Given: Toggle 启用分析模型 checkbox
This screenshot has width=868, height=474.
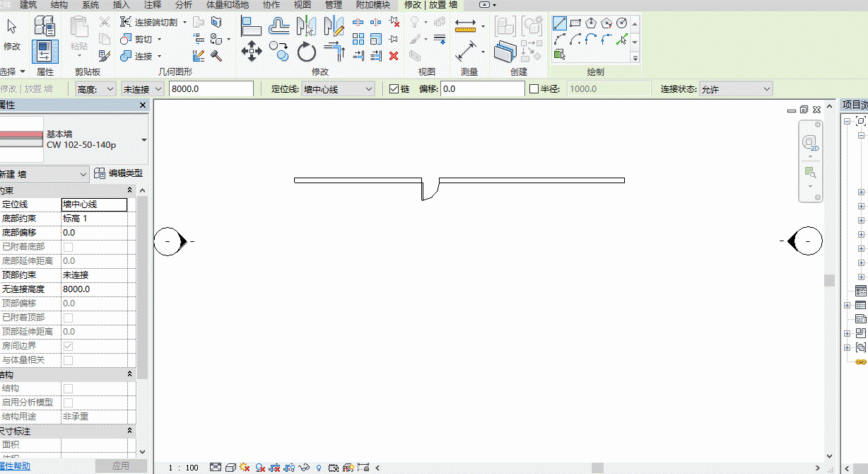Looking at the screenshot, I should [x=69, y=403].
